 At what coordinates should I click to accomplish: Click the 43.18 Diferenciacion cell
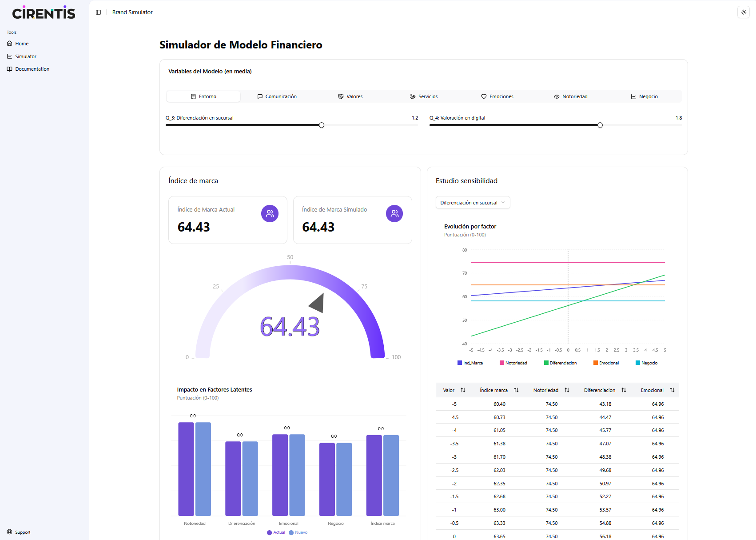(x=605, y=404)
